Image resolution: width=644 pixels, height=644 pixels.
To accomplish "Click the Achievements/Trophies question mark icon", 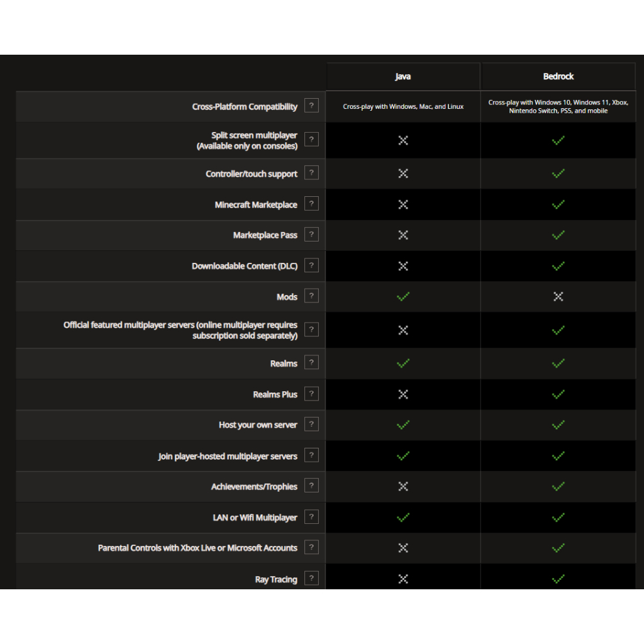I will click(x=311, y=486).
